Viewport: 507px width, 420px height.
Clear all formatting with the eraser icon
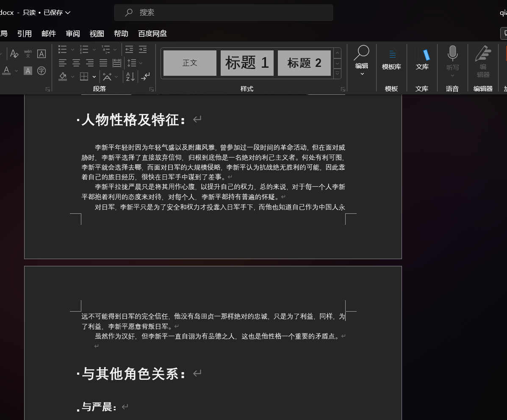14,53
